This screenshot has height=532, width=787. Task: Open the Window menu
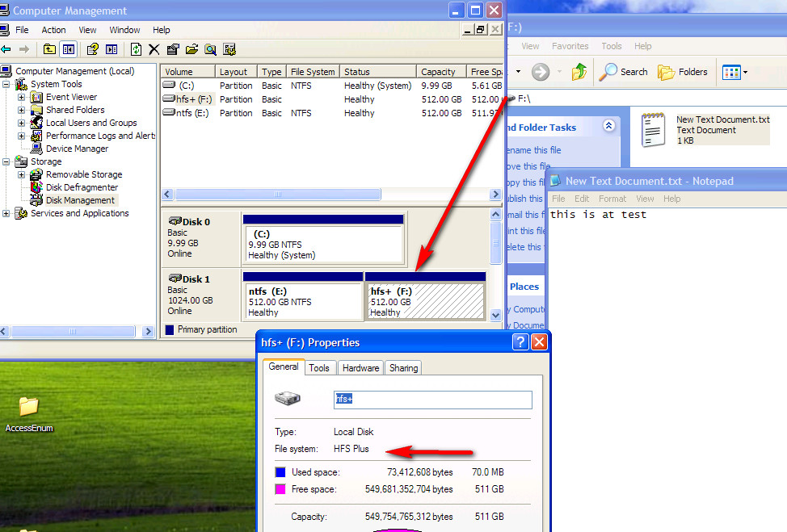124,30
